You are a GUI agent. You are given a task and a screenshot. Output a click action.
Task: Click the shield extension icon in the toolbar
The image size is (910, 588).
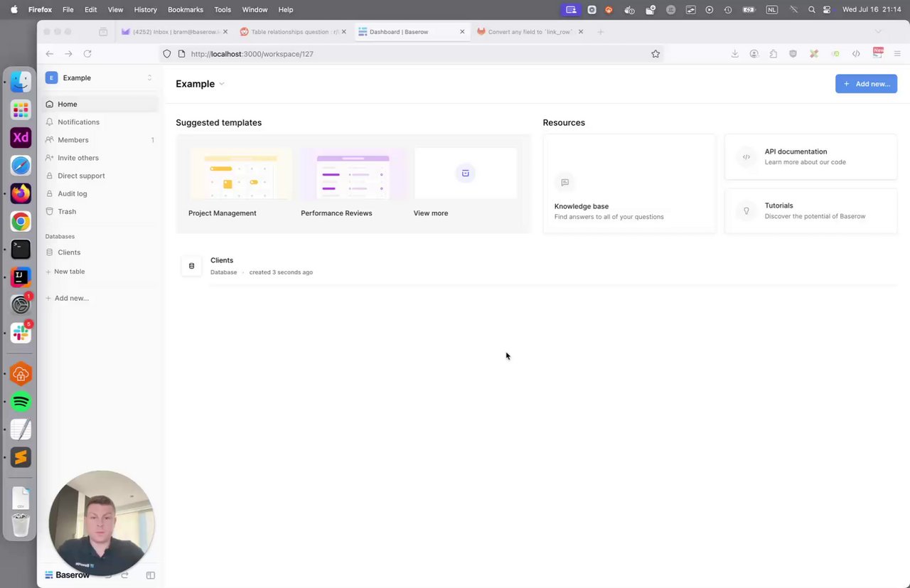793,53
